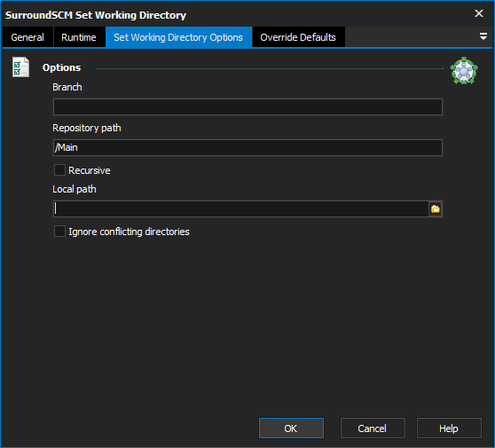Click the Options section heading
495x448 pixels.
(61, 67)
